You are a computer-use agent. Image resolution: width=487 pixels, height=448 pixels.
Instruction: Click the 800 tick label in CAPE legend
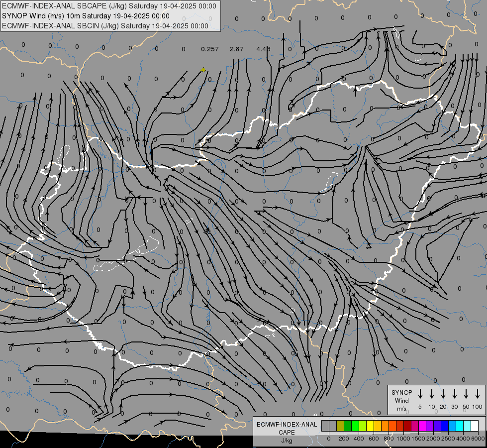(x=389, y=439)
